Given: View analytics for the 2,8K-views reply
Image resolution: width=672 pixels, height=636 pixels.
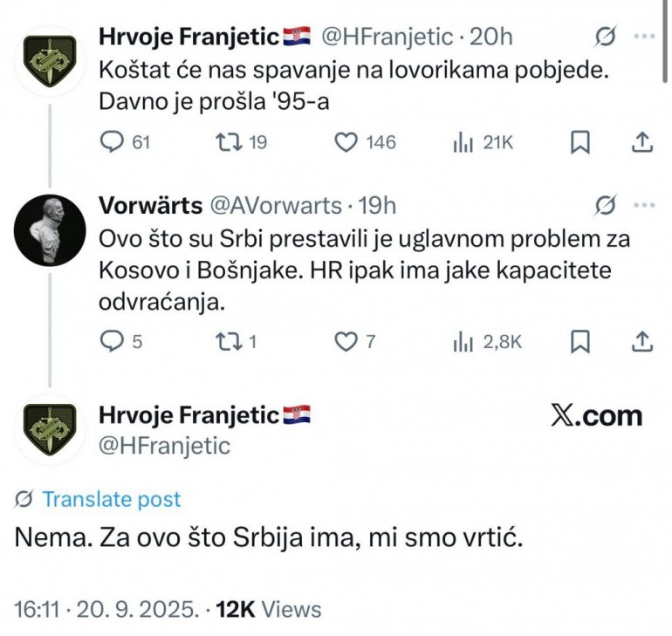Looking at the screenshot, I should 463,342.
